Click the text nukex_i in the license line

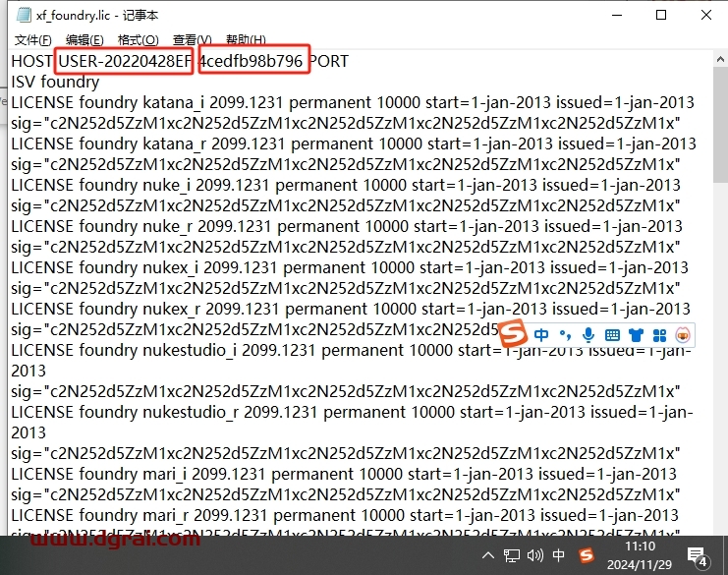(x=170, y=268)
